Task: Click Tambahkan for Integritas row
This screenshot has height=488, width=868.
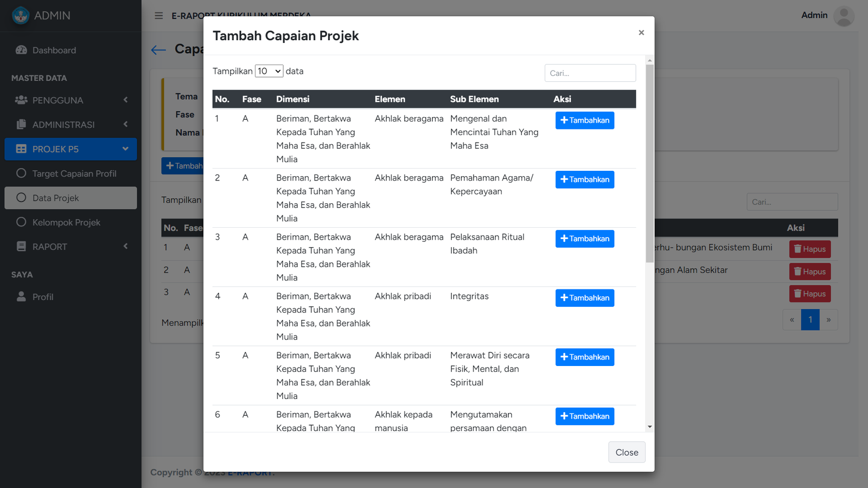Action: [x=584, y=298]
